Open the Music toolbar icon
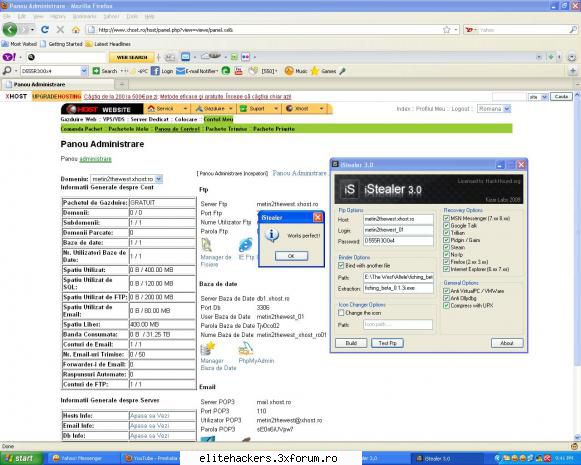The image size is (581, 465). (x=289, y=71)
